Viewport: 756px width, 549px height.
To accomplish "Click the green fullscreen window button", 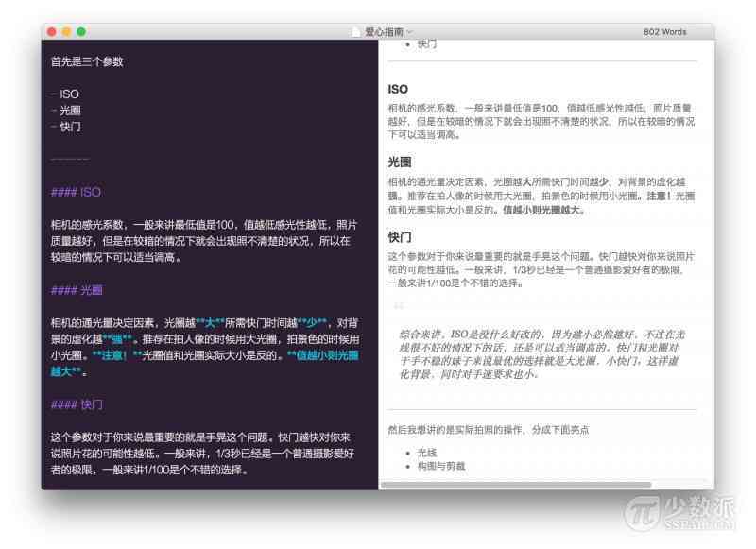I will 81,32.
